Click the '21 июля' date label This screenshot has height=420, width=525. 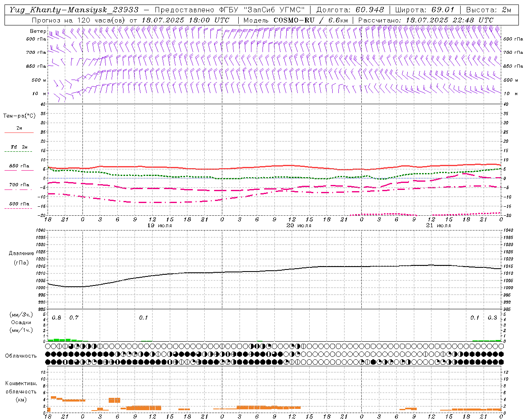pos(438,226)
